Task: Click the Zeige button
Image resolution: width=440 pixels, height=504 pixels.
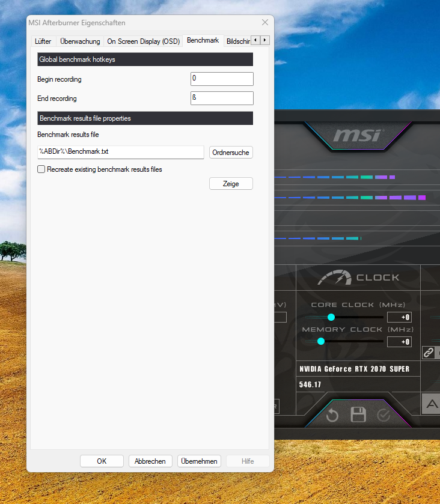Action: pyautogui.click(x=231, y=184)
